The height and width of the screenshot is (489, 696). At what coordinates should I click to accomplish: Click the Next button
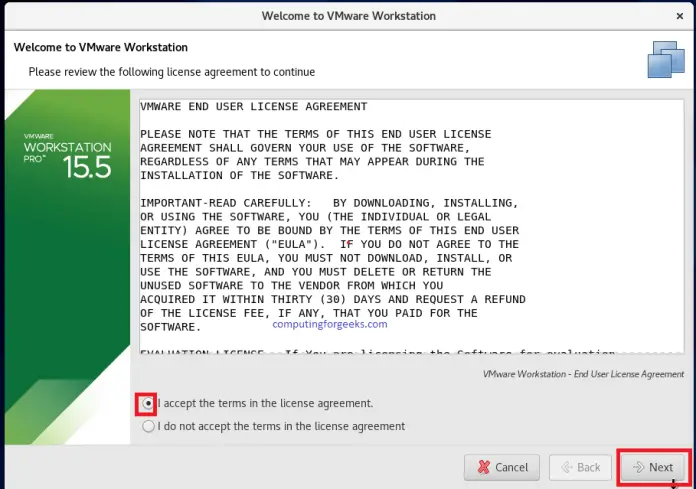pos(653,467)
